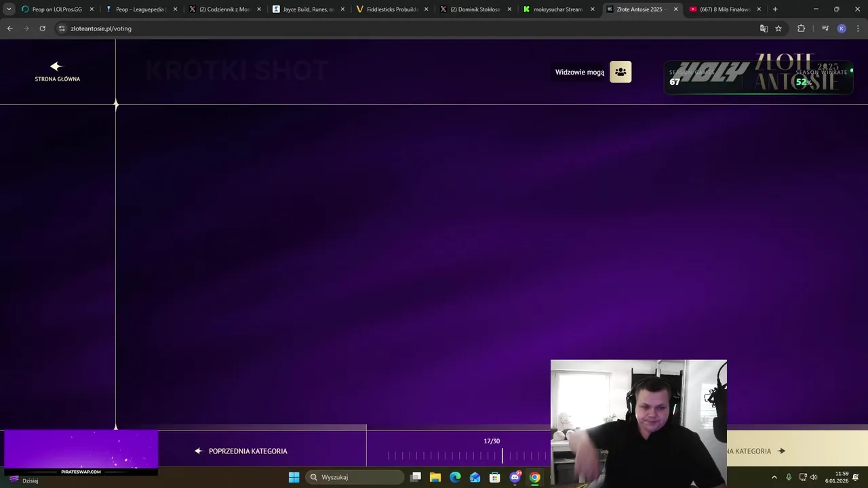Open Microsoft Store from taskbar

point(495,477)
